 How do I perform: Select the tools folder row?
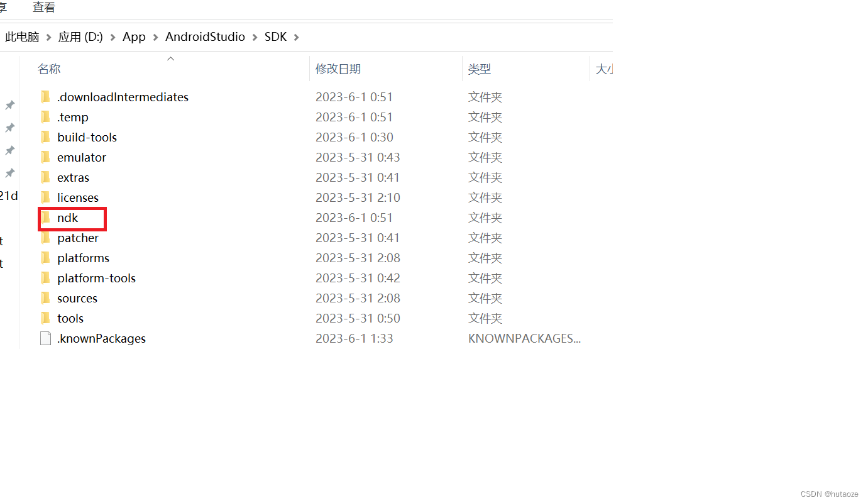[69, 318]
